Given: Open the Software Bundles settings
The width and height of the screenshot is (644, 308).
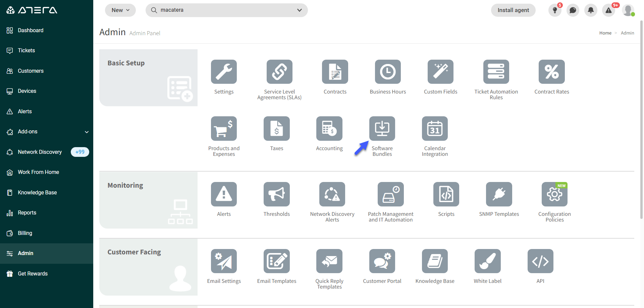Looking at the screenshot, I should click(382, 128).
